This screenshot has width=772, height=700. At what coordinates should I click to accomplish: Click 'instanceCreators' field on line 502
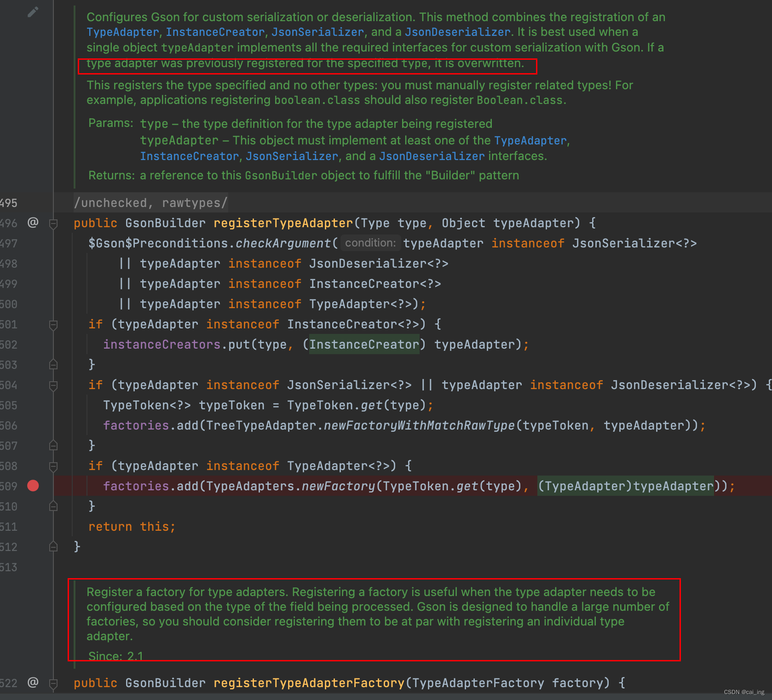[162, 344]
